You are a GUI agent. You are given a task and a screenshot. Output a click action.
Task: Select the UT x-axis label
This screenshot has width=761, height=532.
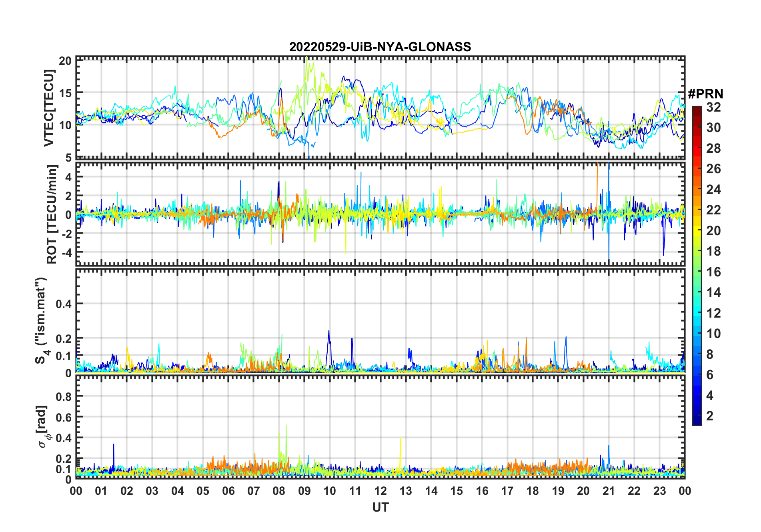(380, 507)
